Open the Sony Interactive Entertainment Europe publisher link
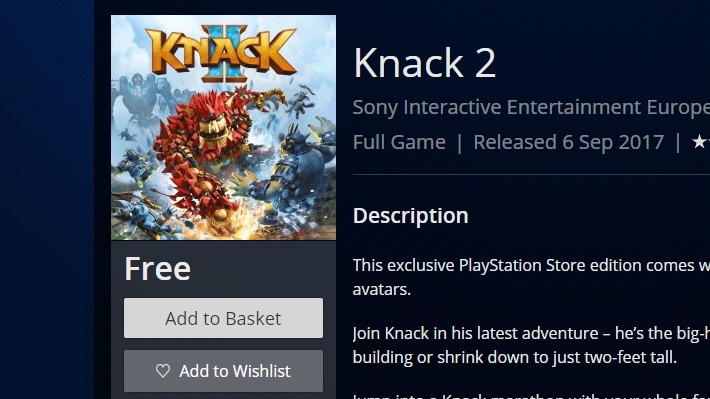Screen dimensions: 710x399 pyautogui.click(x=531, y=107)
